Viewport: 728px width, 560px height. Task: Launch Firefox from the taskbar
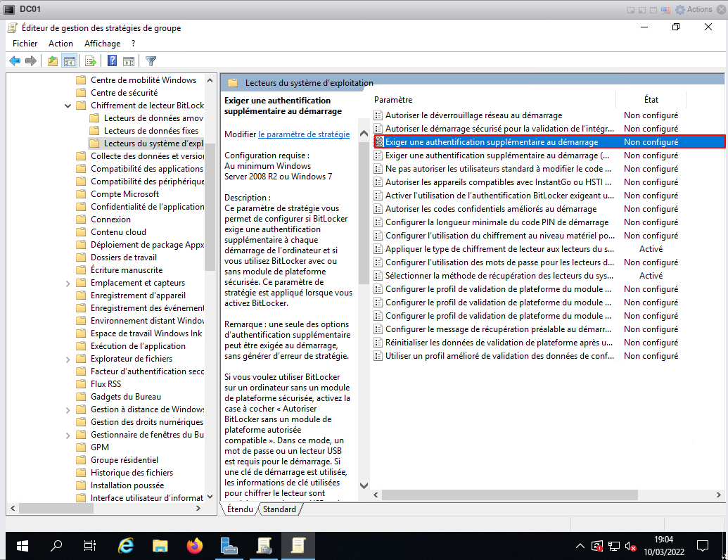point(195,545)
